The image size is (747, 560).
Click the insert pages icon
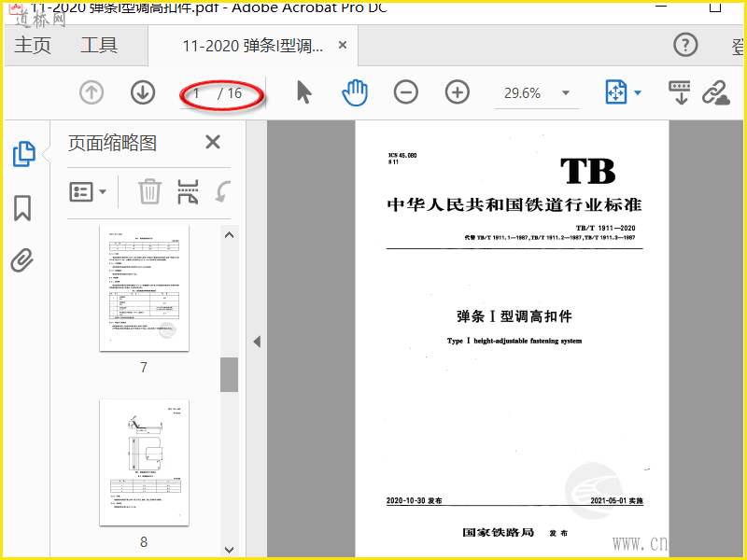[188, 192]
